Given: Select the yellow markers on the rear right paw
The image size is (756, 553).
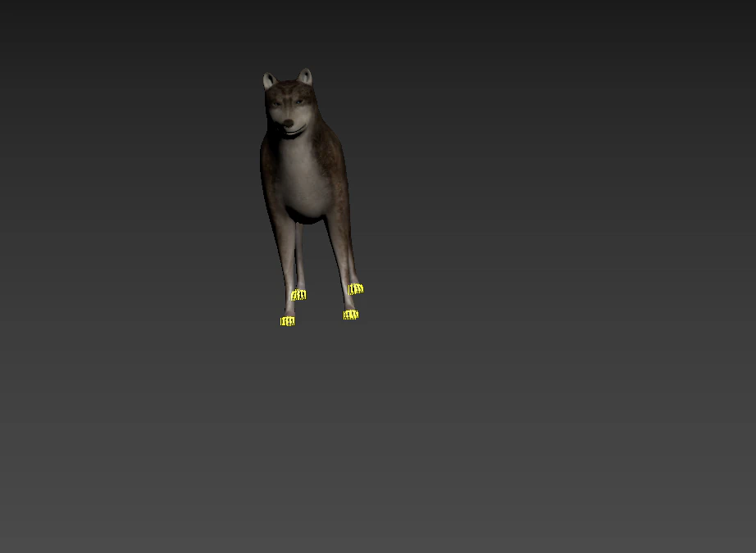Looking at the screenshot, I should point(298,294).
